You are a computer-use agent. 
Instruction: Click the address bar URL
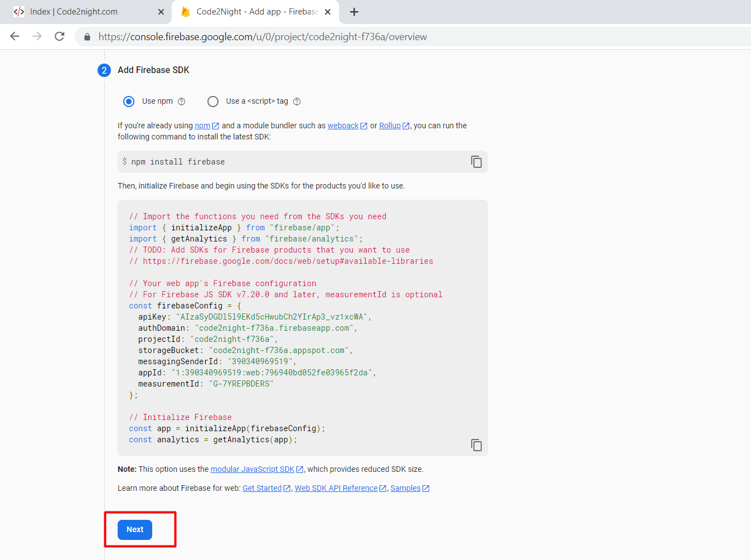click(263, 37)
